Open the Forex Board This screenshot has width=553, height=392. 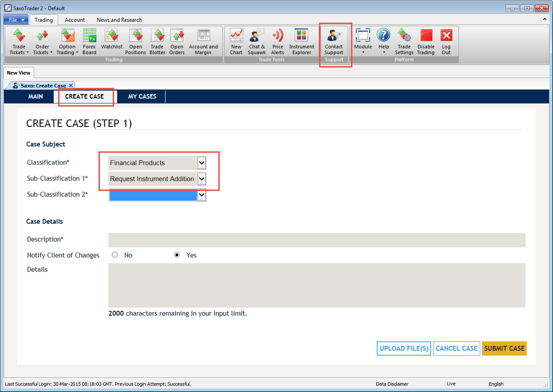[x=89, y=42]
